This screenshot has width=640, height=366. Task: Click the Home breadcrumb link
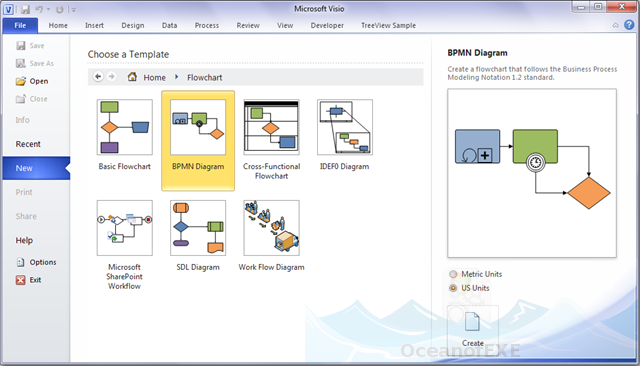point(154,78)
